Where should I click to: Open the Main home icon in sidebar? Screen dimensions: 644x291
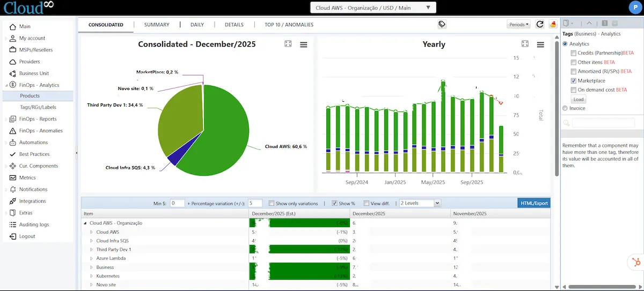coord(13,26)
